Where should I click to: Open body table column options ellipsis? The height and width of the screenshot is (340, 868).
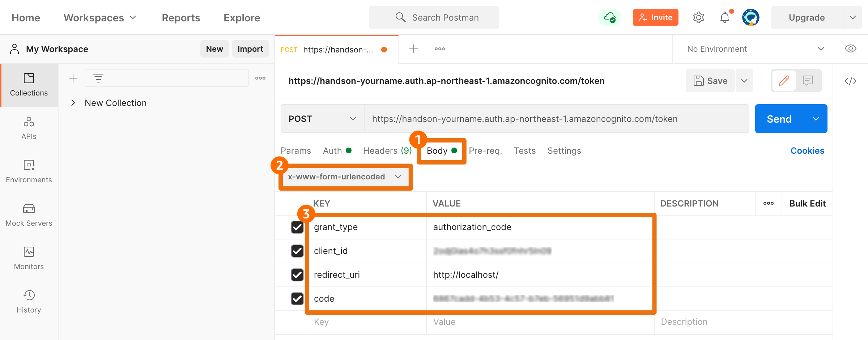click(x=769, y=203)
